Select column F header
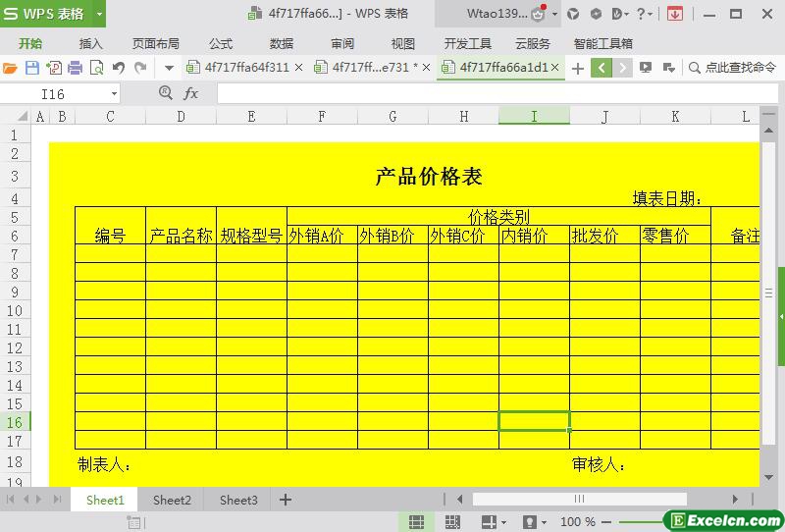Screen dimensions: 785x532 tap(322, 116)
